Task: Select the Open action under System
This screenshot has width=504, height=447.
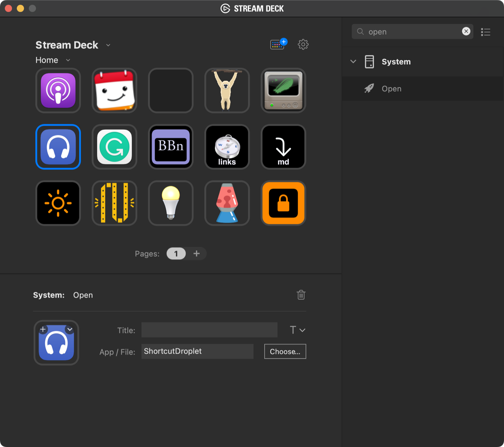Action: click(391, 89)
